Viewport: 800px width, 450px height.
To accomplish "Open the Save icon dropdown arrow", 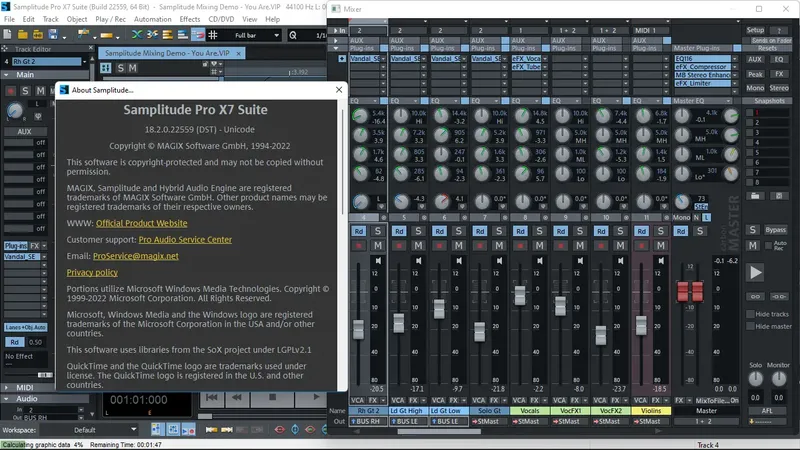I will click(64, 37).
